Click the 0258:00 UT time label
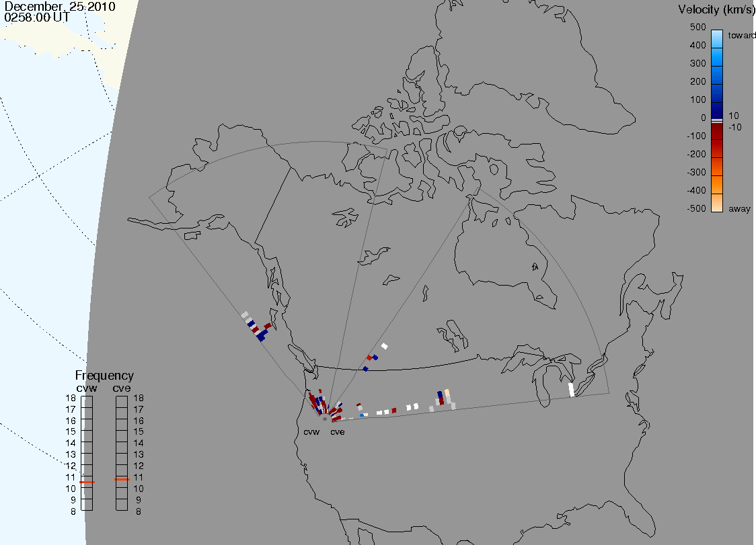This screenshot has height=545, width=756. pyautogui.click(x=37, y=17)
